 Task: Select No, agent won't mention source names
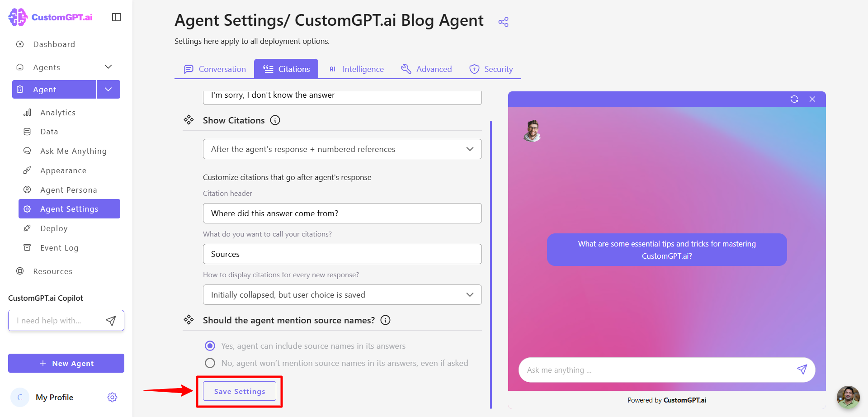210,363
